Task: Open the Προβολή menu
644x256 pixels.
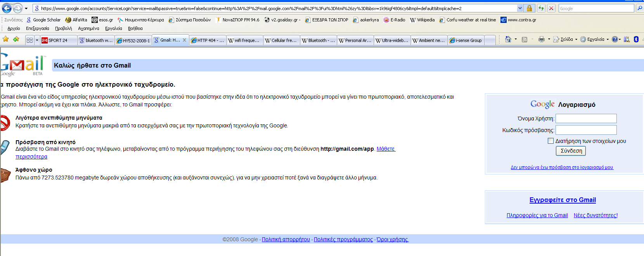Action: [64, 28]
